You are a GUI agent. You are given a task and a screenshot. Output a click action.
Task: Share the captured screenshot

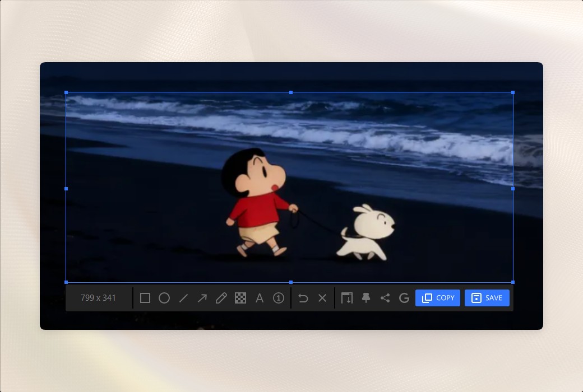click(385, 298)
